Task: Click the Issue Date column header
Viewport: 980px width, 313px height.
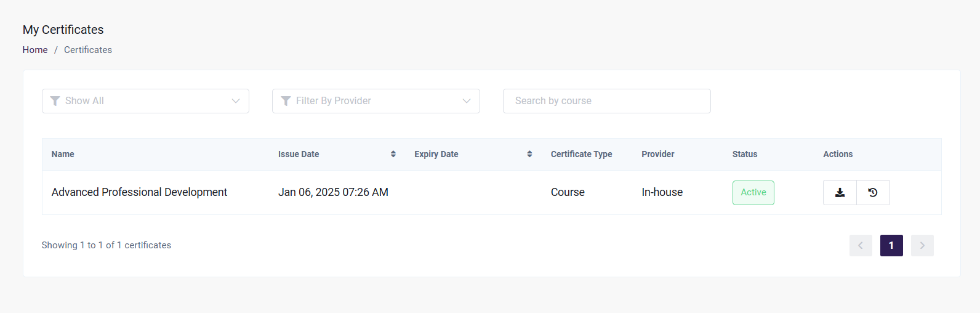Action: click(299, 154)
